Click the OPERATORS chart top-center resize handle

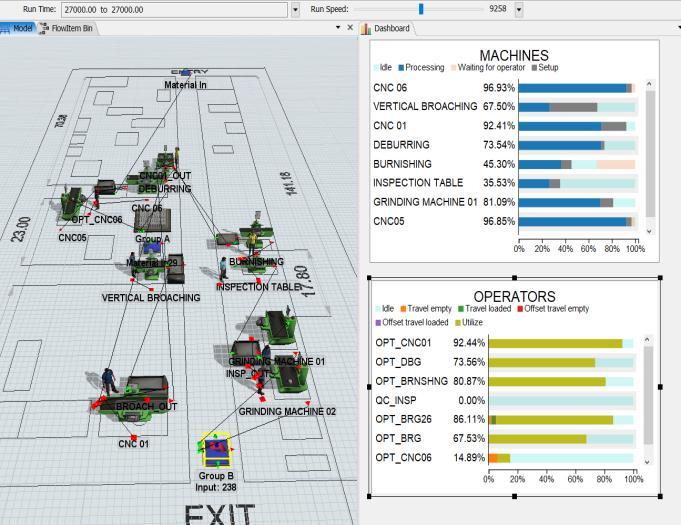click(514, 277)
